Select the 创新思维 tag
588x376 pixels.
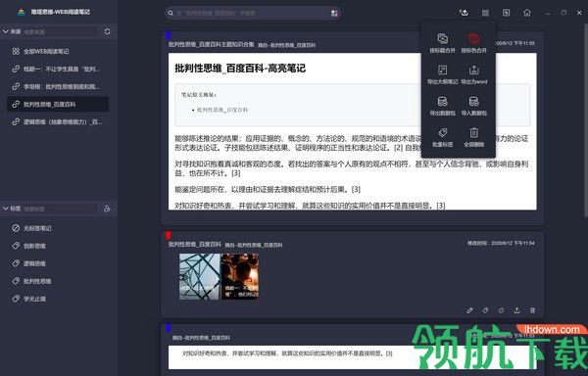coord(58,246)
